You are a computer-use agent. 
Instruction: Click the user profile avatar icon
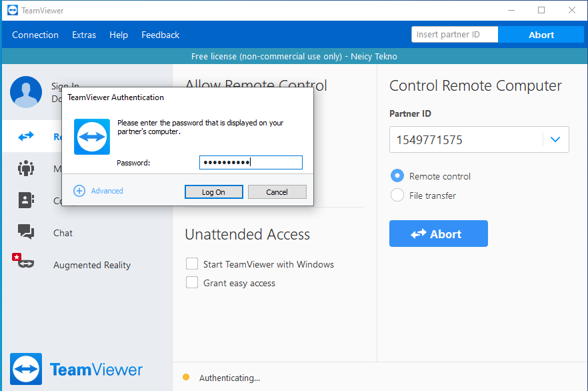(26, 92)
